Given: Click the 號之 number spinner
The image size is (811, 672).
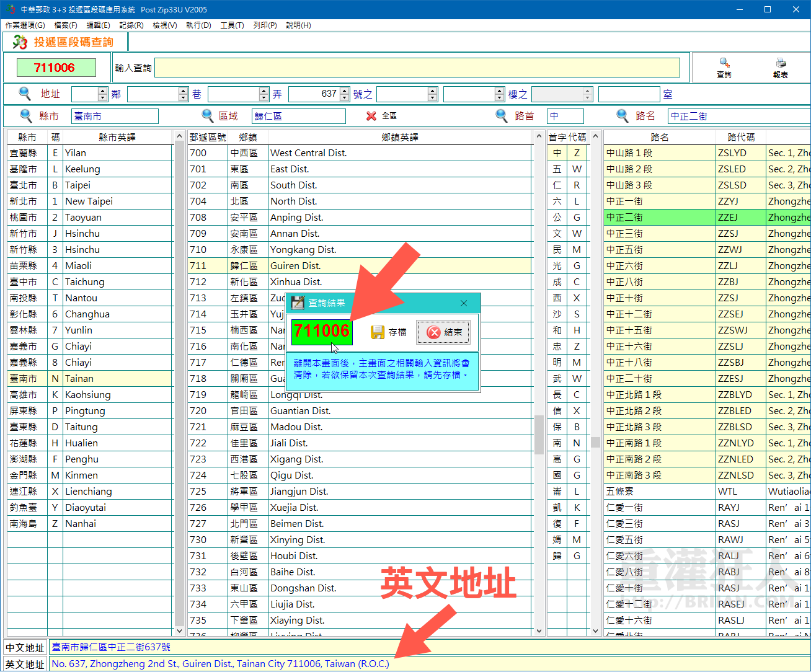Looking at the screenshot, I should [407, 94].
